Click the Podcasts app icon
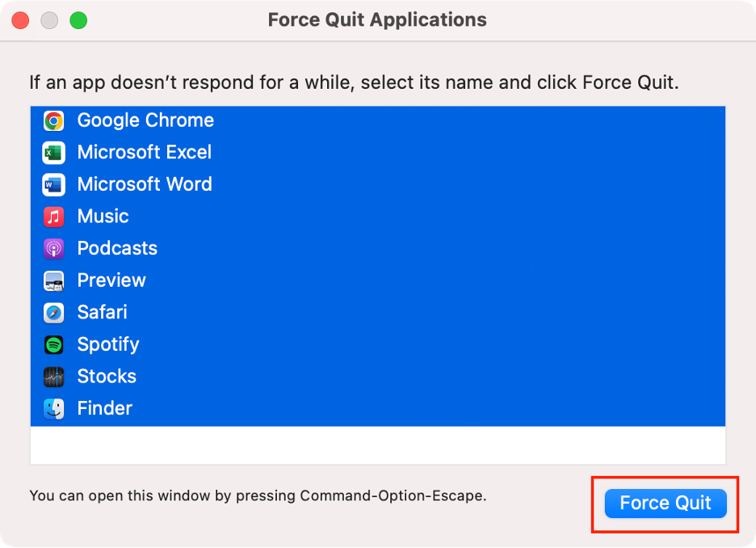756x548 pixels. (52, 248)
